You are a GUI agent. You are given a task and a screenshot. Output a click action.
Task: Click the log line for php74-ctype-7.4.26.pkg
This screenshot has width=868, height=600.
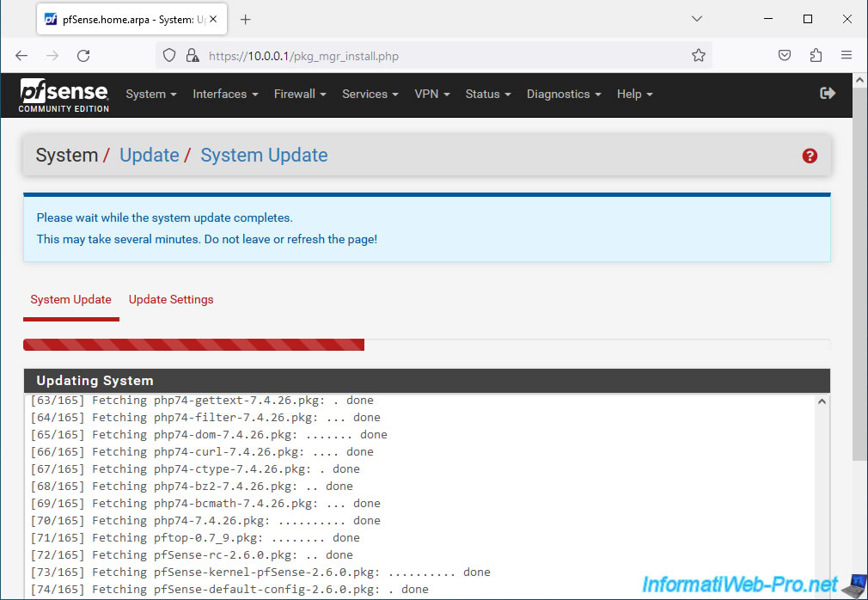click(195, 468)
